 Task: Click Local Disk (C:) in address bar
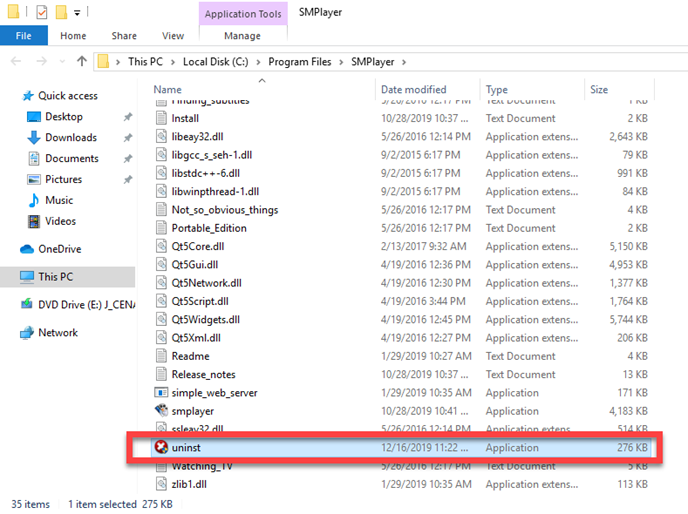click(x=215, y=62)
